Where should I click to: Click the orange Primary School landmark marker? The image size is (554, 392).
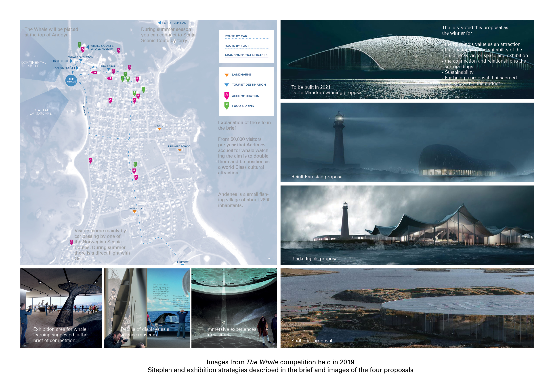coord(180,150)
